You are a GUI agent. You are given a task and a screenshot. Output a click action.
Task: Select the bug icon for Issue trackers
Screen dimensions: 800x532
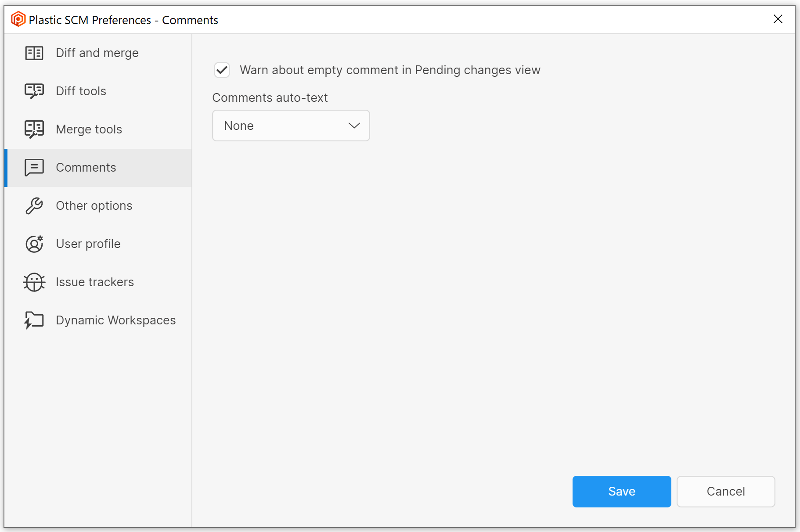tap(34, 282)
